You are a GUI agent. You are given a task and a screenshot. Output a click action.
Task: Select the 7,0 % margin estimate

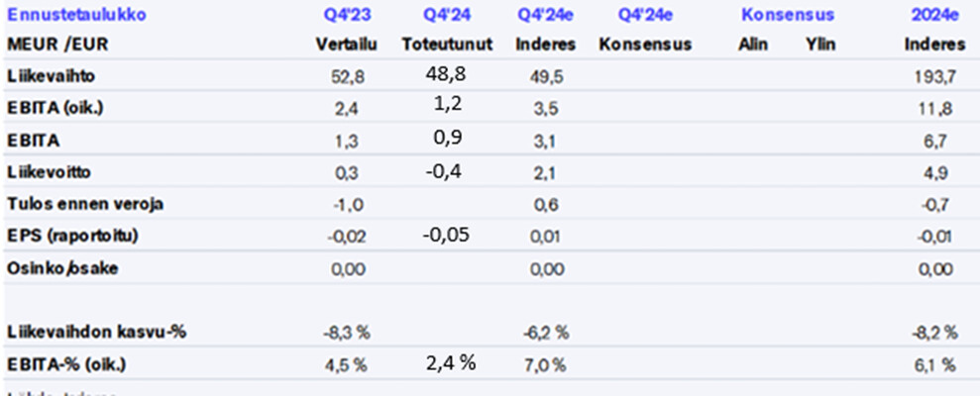pyautogui.click(x=545, y=364)
